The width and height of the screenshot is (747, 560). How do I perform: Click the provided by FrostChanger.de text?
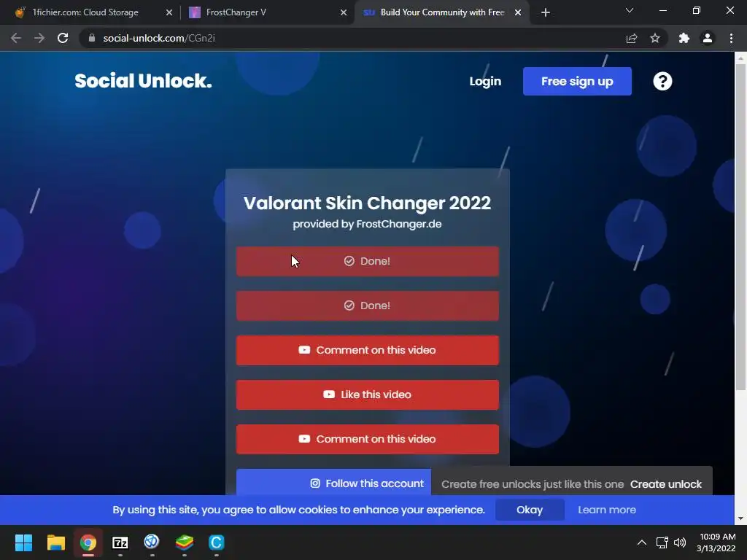pyautogui.click(x=367, y=224)
